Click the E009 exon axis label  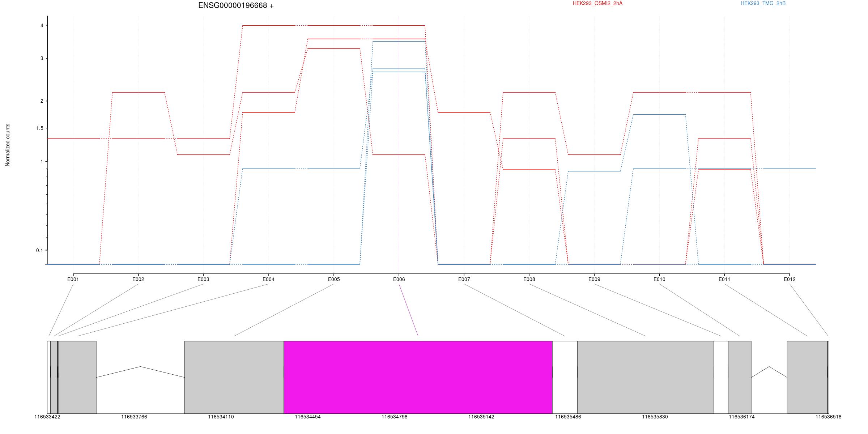(x=594, y=279)
